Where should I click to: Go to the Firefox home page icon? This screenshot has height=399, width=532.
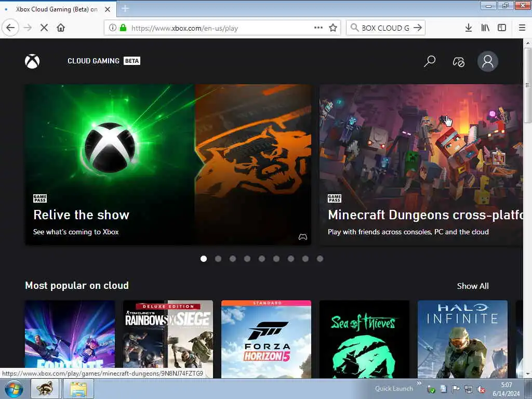[x=61, y=28]
